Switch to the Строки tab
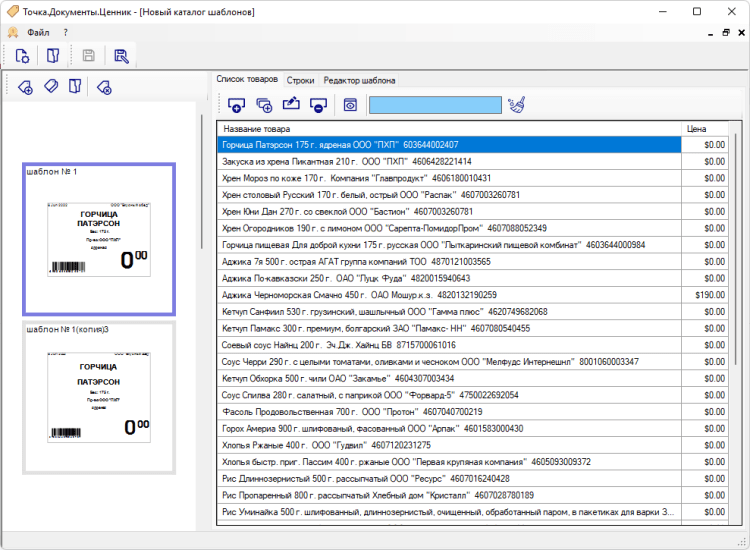 pos(300,80)
